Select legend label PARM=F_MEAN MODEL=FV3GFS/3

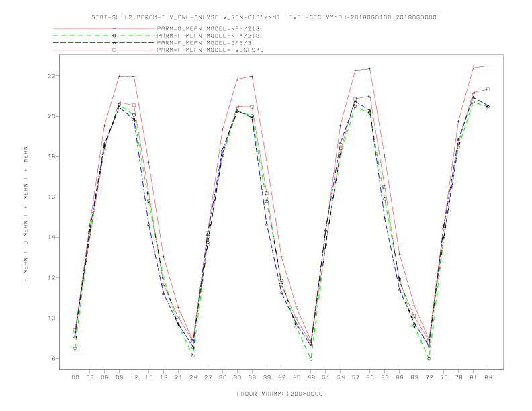[x=210, y=50]
